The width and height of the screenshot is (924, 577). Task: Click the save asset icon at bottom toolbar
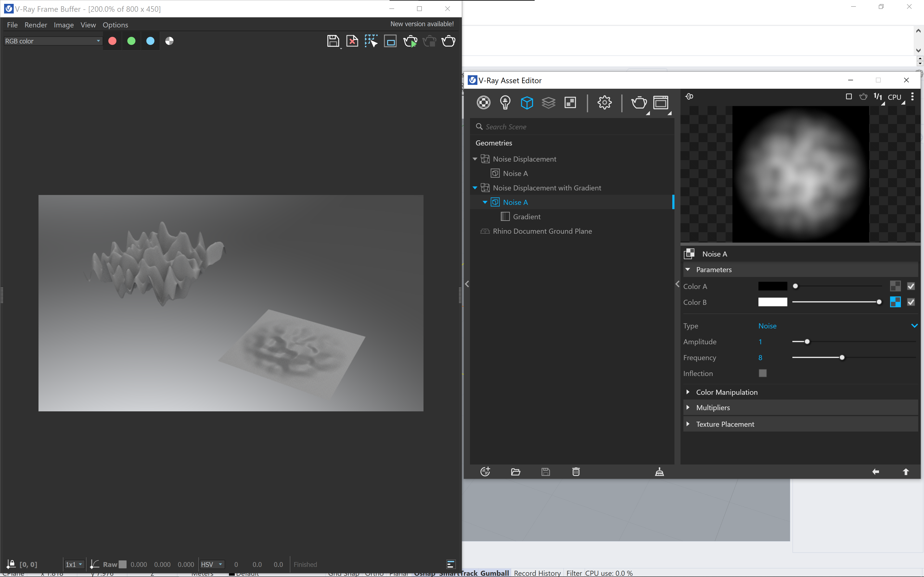[x=545, y=471]
